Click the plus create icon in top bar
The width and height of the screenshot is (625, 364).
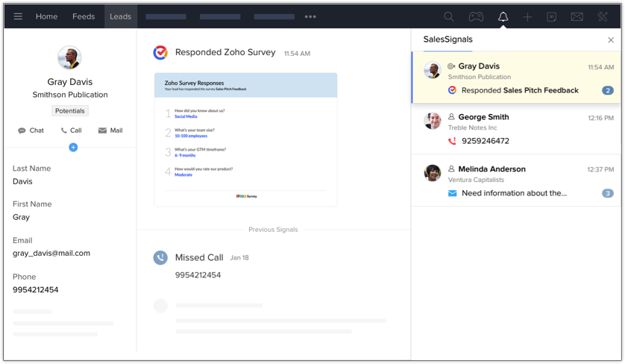click(x=527, y=16)
